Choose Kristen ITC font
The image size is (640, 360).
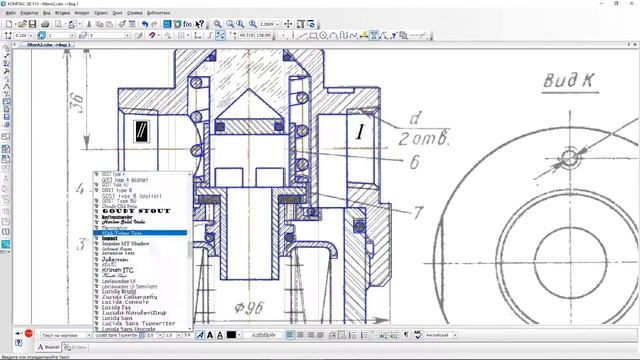coord(118,270)
